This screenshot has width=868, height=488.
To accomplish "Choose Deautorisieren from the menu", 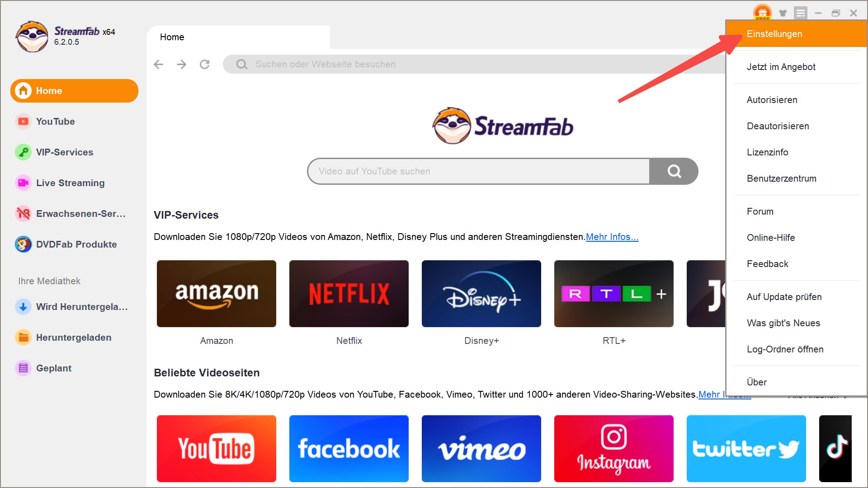I will (797, 126).
